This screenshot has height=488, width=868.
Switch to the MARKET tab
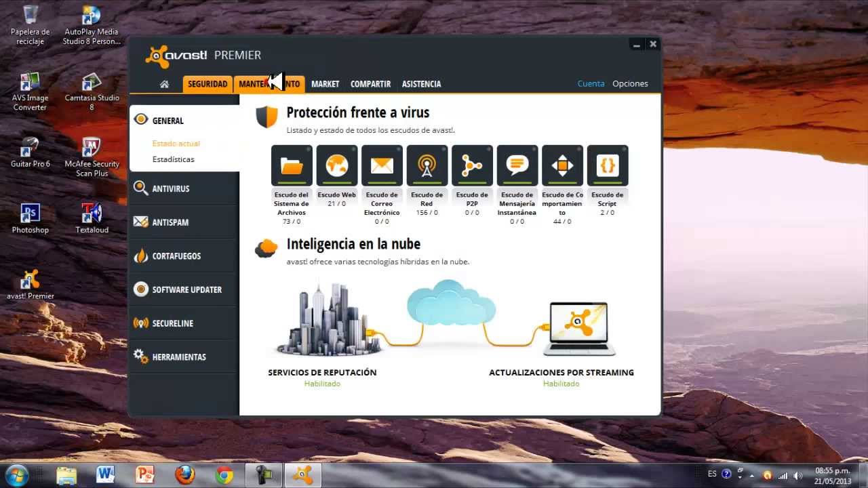coord(325,84)
